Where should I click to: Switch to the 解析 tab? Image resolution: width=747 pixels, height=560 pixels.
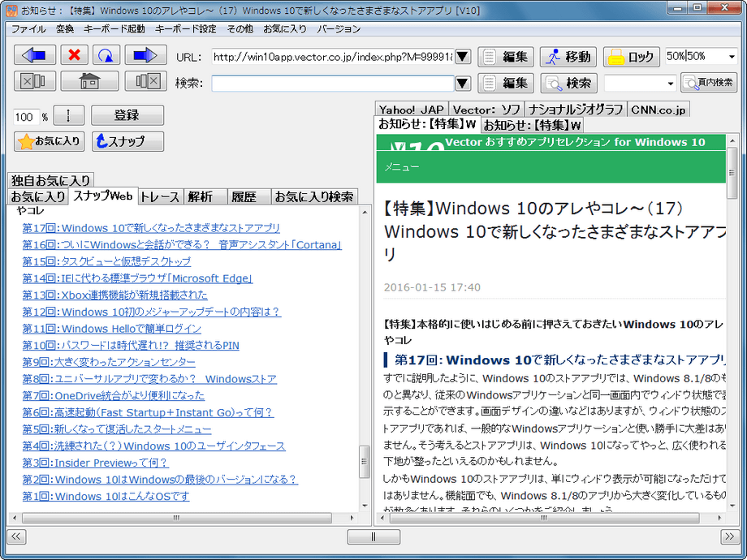click(205, 196)
